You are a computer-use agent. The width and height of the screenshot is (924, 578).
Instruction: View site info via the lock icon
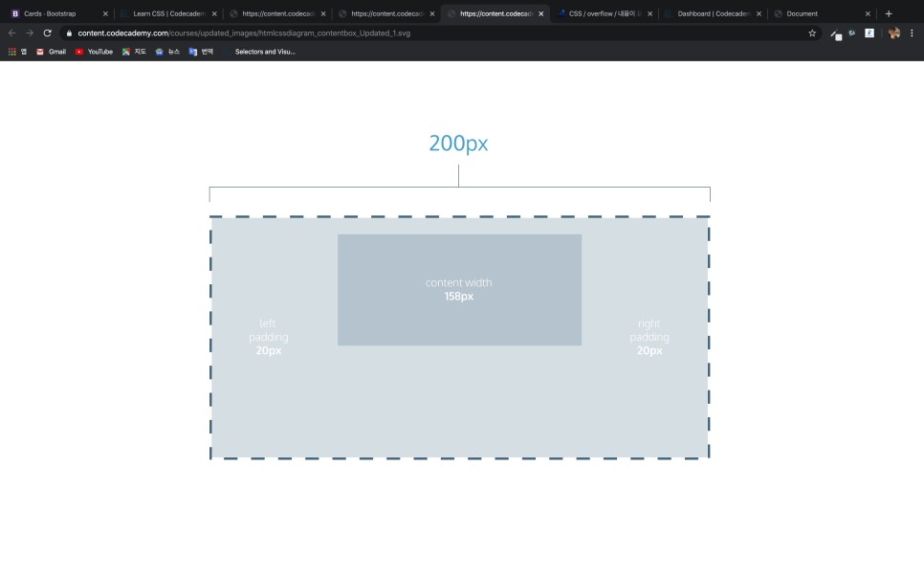(69, 33)
